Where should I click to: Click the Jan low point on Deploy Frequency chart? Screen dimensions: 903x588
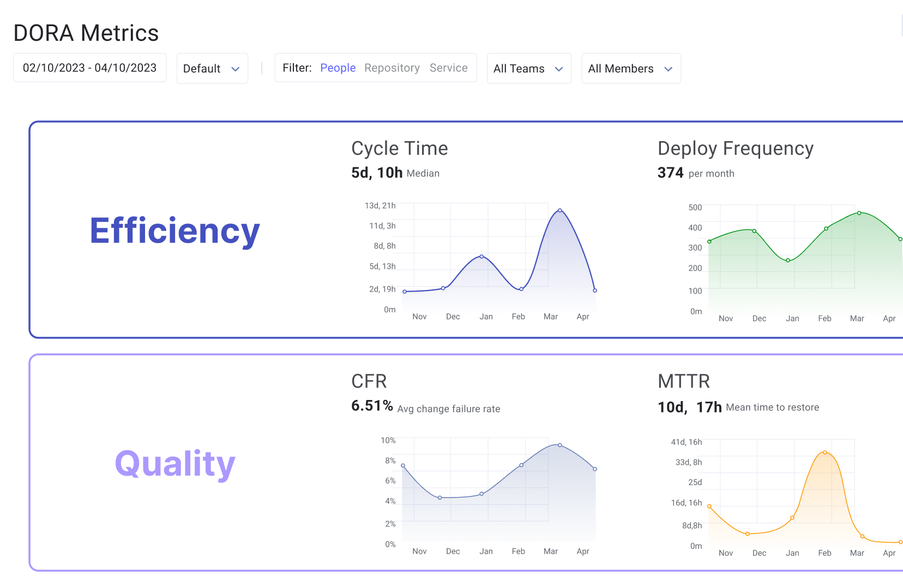pyautogui.click(x=788, y=260)
